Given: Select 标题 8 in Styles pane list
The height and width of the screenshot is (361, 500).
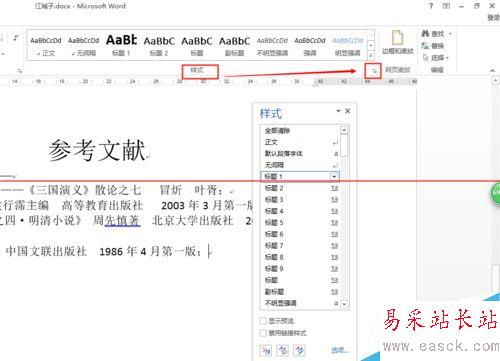Looking at the screenshot, I should 300,257.
